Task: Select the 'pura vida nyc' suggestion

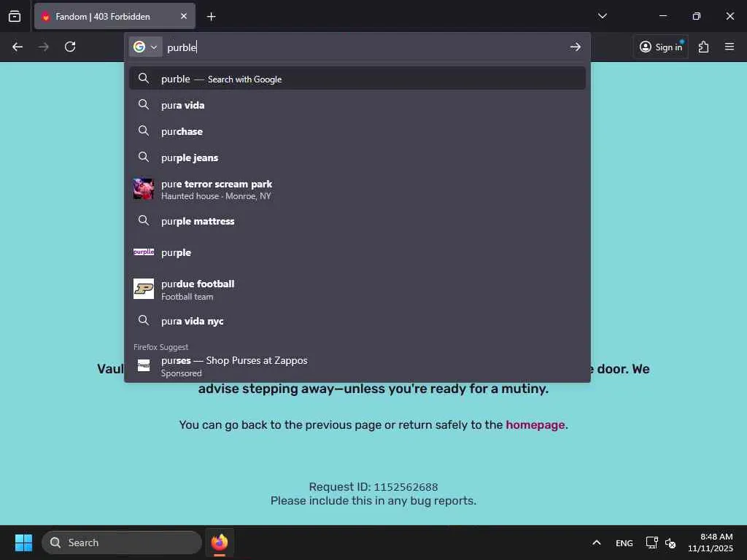Action: [x=357, y=321]
